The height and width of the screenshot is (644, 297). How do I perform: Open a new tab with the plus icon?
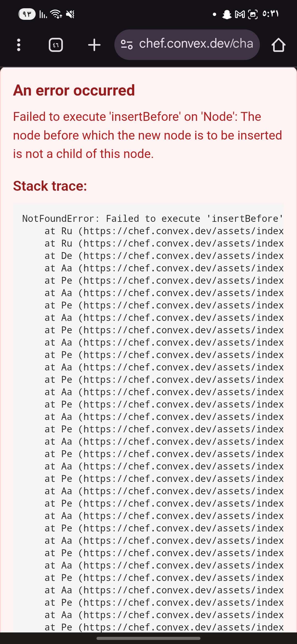point(94,45)
